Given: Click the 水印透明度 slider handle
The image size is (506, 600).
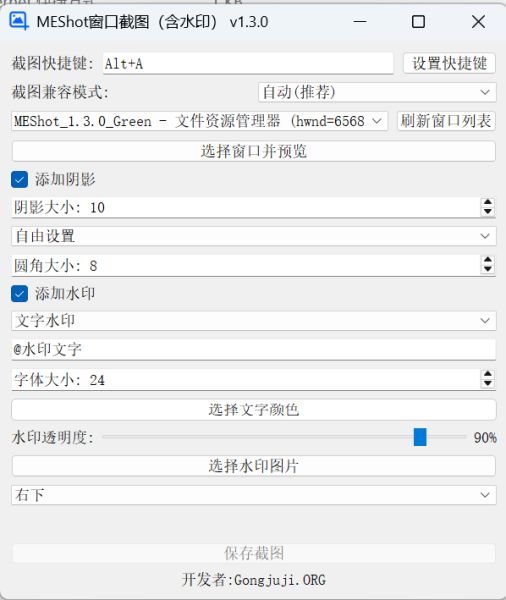Looking at the screenshot, I should pos(420,437).
